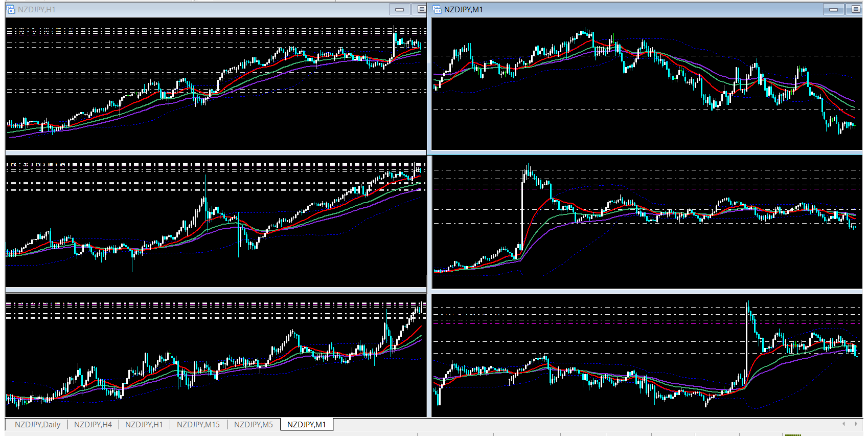
Task: Minimize the NZDJPY,H1 chart window
Action: coord(400,9)
